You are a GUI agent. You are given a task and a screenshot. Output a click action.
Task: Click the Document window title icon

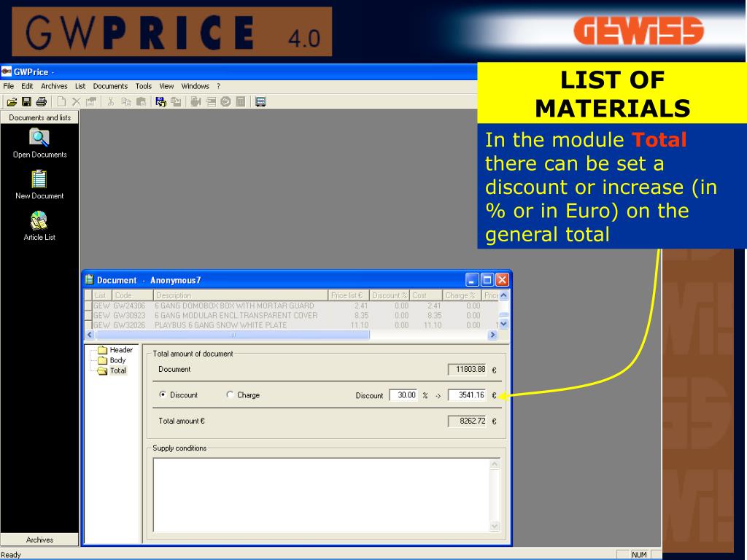tap(89, 279)
